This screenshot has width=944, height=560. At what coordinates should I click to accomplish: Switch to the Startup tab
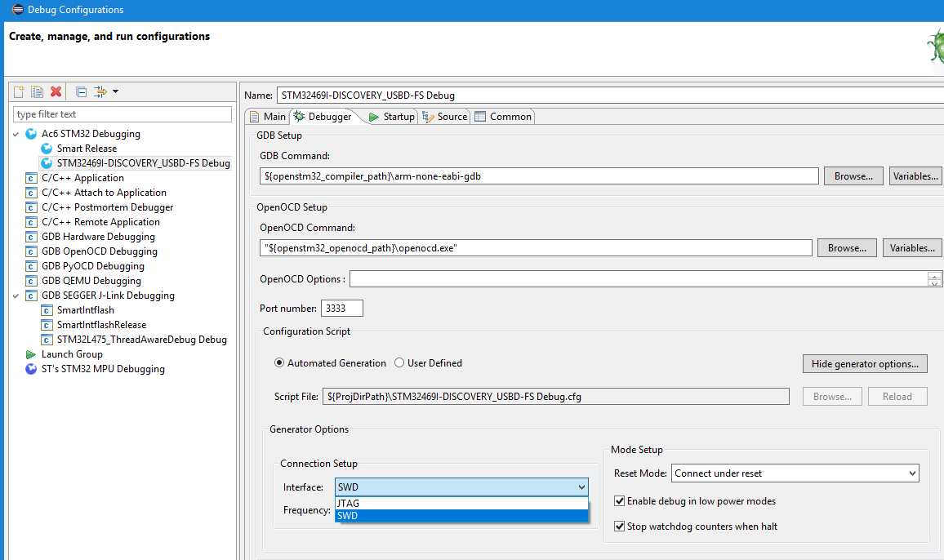(392, 117)
